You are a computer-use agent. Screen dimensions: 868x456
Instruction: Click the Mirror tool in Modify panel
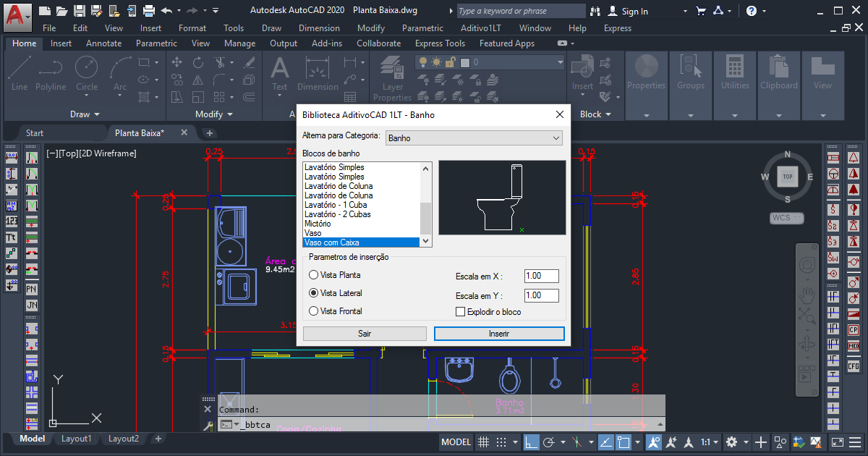tap(197, 80)
